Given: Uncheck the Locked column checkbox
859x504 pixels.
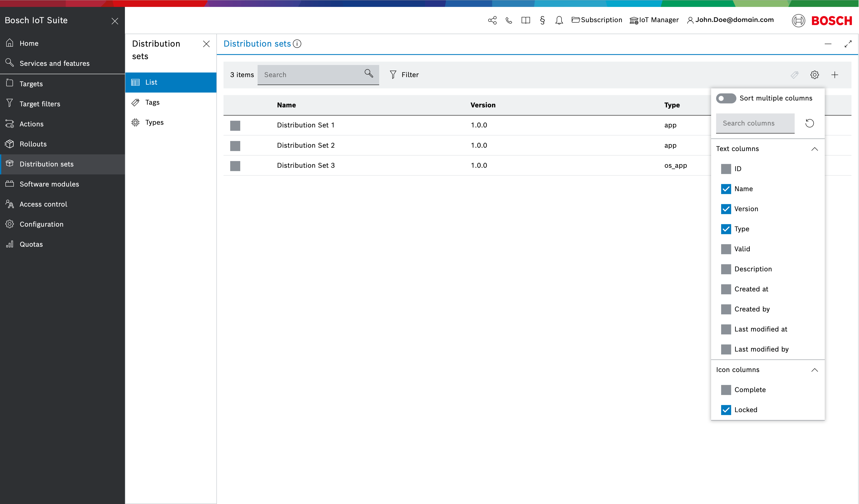Looking at the screenshot, I should click(x=726, y=410).
